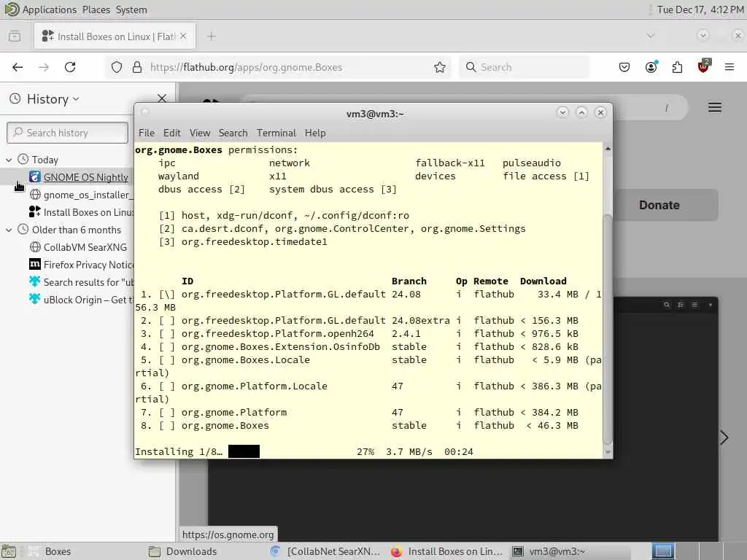This screenshot has width=747, height=560.
Task: Bookmark this page with the star
Action: [440, 67]
